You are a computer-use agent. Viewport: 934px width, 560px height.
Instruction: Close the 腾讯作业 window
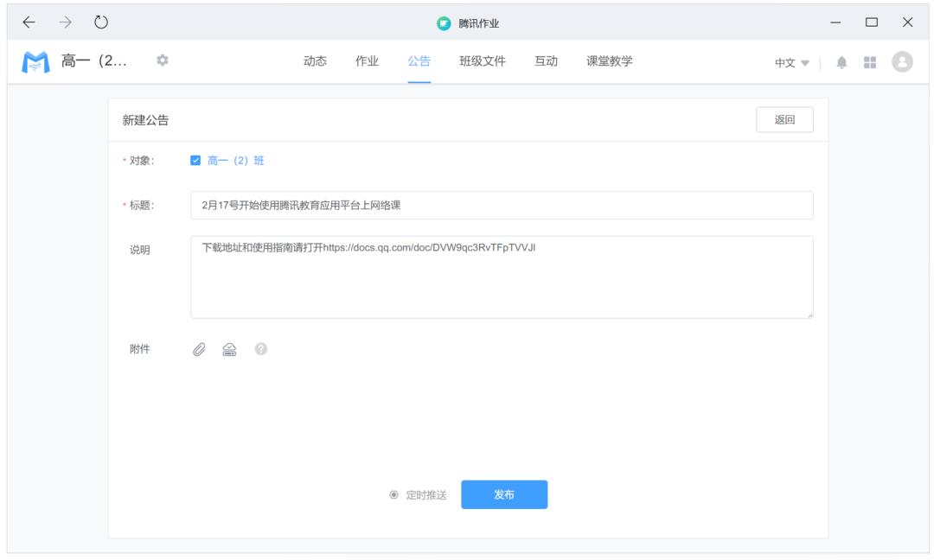pyautogui.click(x=907, y=22)
